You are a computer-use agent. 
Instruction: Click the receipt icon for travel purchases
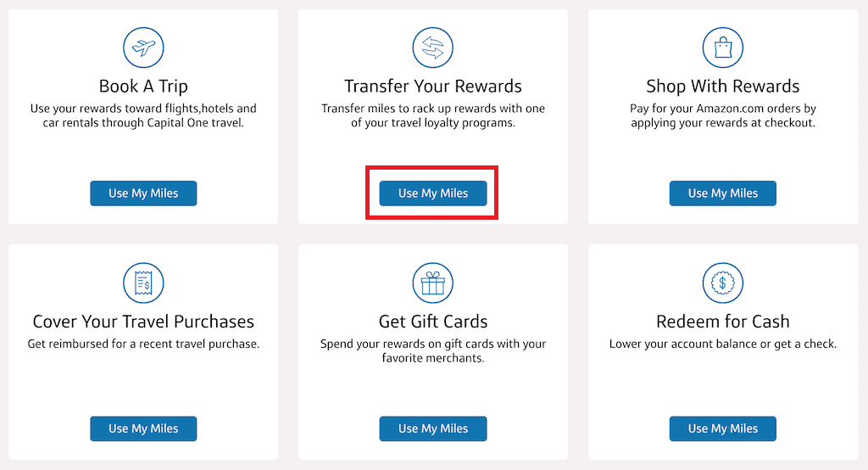click(x=143, y=283)
